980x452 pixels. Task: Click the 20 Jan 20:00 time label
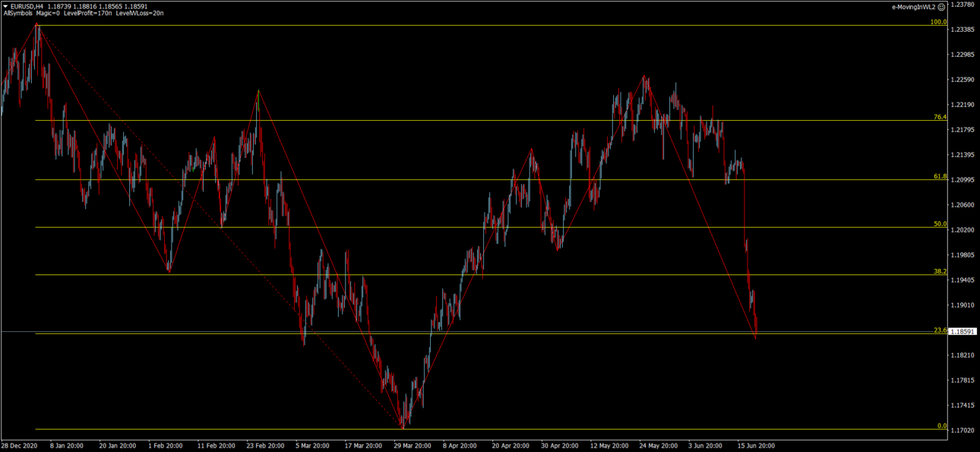click(x=118, y=446)
